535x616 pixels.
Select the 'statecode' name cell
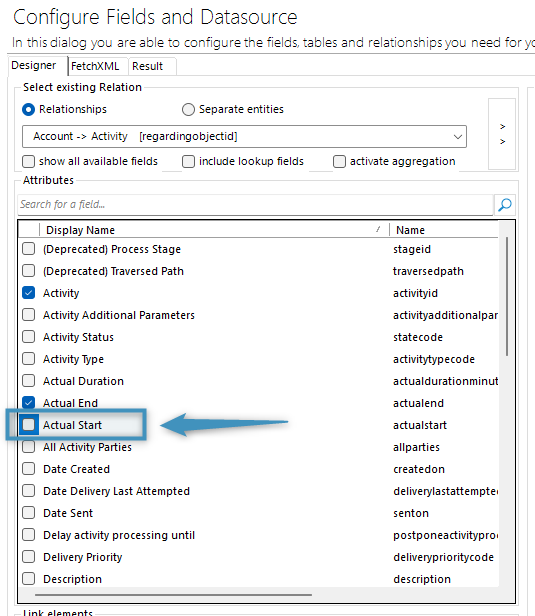[x=418, y=337]
